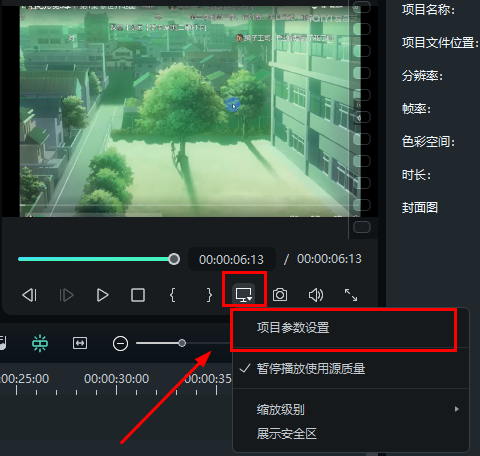
Task: Step forward one frame in the preview
Action: click(66, 295)
